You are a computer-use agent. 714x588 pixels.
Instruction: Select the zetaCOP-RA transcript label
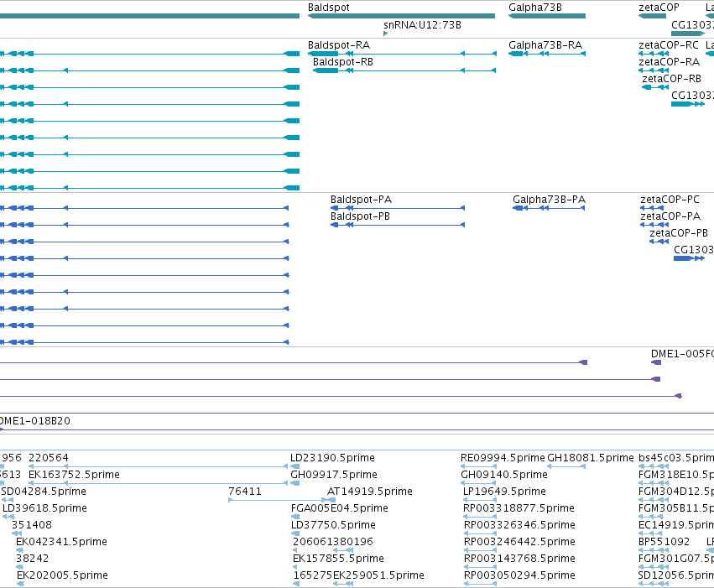tap(669, 62)
